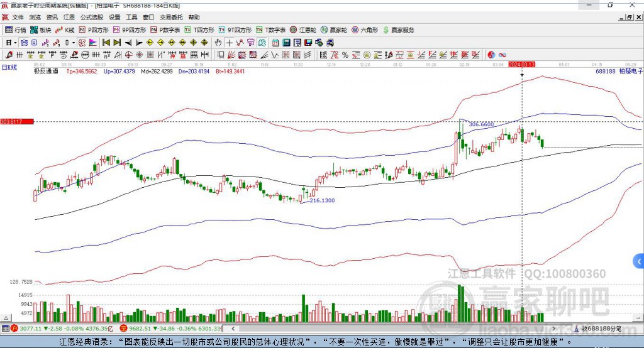
Task: Jump to last bar icon
Action: (117, 43)
